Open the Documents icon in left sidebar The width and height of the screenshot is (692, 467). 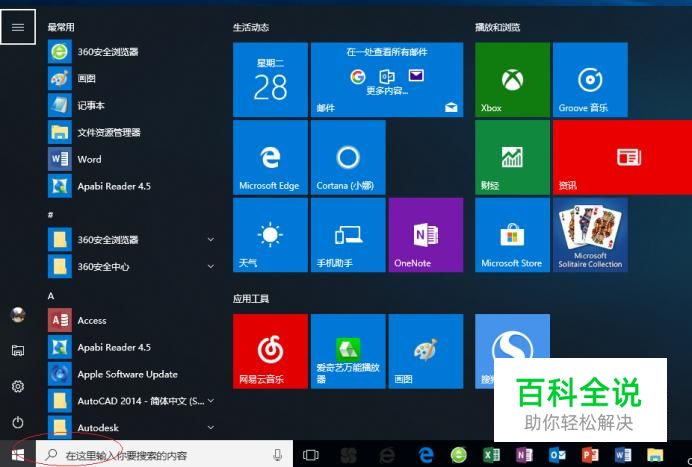coord(18,351)
